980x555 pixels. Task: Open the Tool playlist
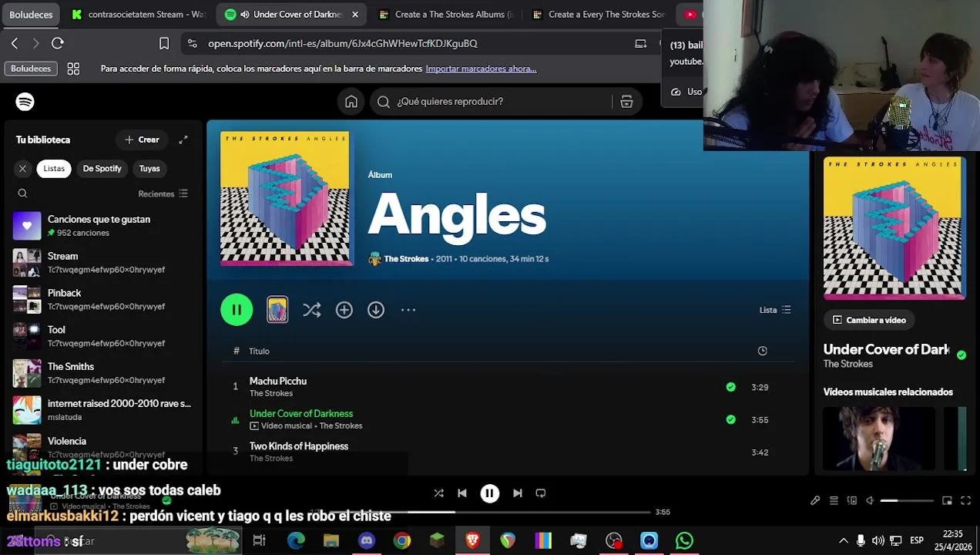pyautogui.click(x=103, y=336)
